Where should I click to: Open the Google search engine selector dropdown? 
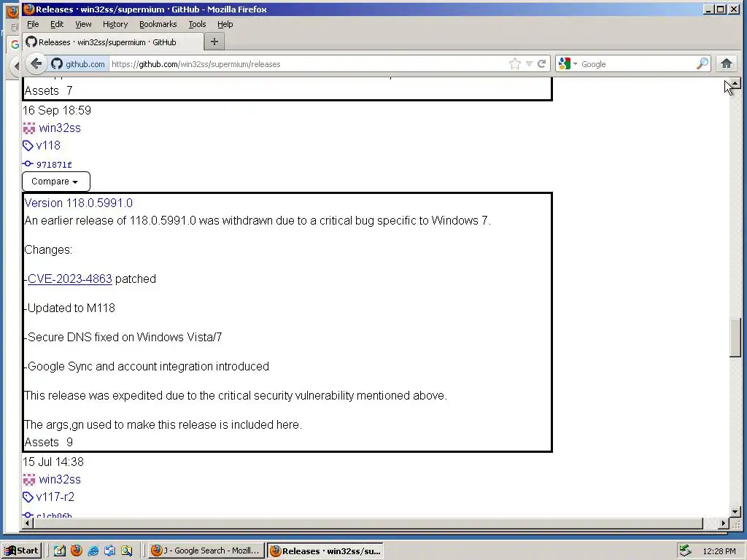point(568,64)
